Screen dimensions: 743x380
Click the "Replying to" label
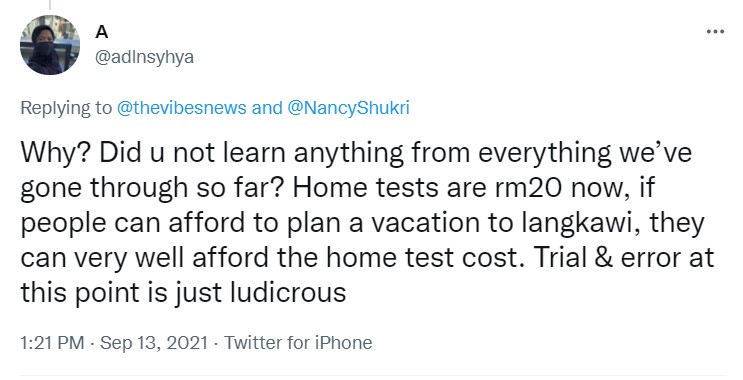click(x=66, y=109)
